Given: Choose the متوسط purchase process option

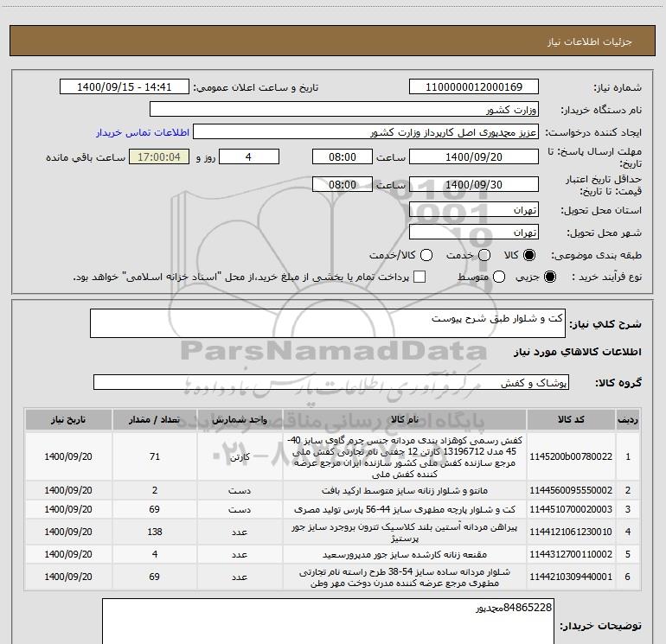Looking at the screenshot, I should coord(499,277).
